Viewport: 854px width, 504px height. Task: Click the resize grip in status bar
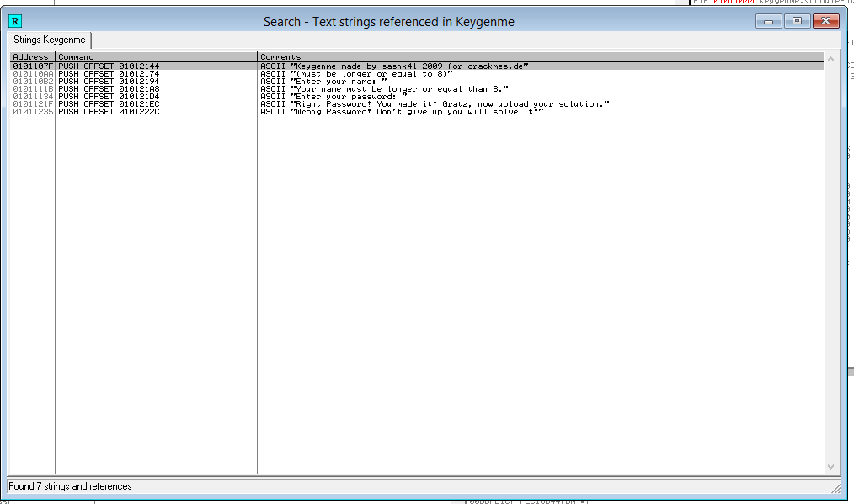tap(836, 488)
